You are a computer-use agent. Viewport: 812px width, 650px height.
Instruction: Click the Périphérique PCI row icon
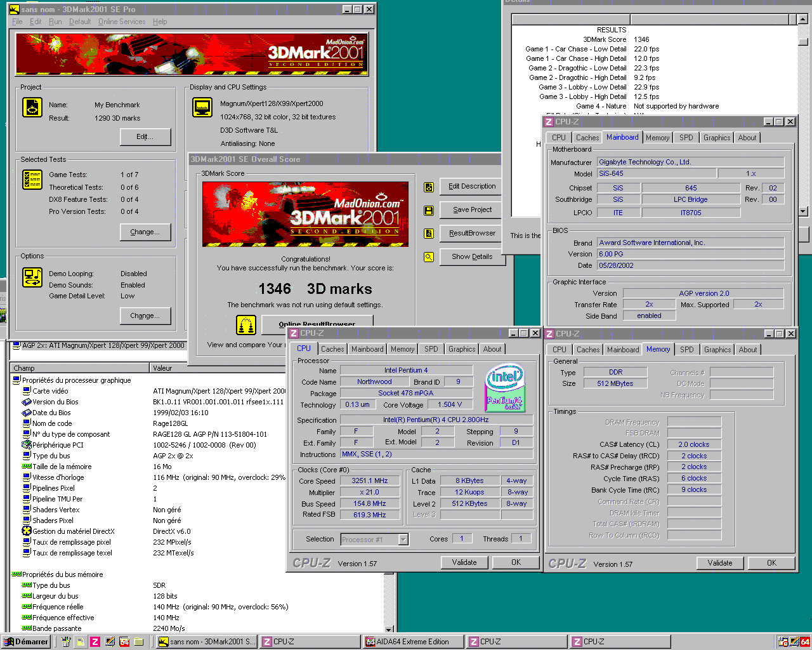click(27, 445)
